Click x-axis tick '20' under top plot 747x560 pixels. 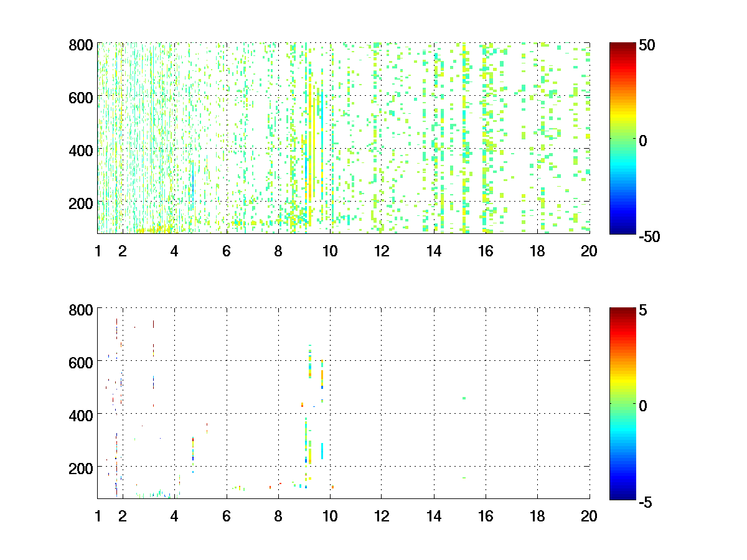click(589, 251)
